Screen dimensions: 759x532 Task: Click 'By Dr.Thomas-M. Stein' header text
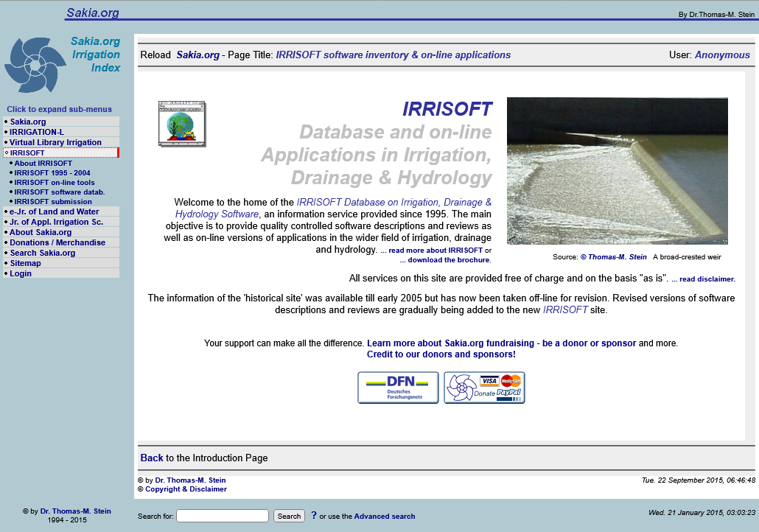716,15
